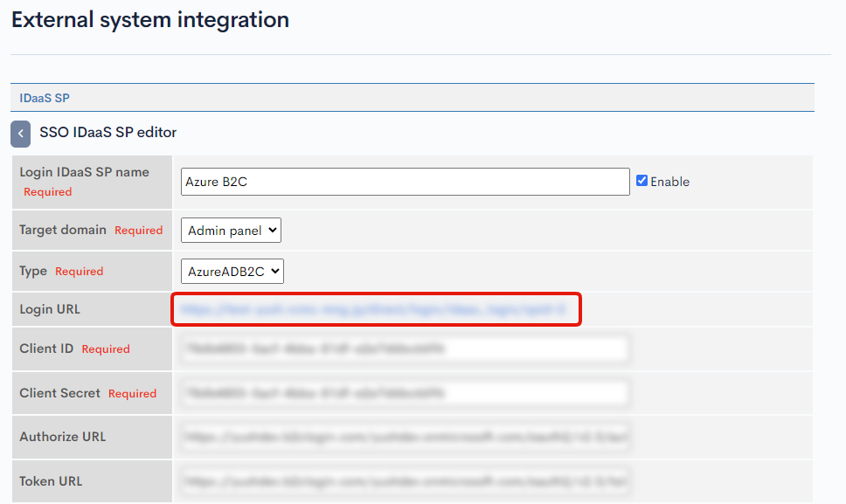This screenshot has height=504, width=846.
Task: Click the SSO IDaaS SP editor title
Action: pyautogui.click(x=107, y=133)
